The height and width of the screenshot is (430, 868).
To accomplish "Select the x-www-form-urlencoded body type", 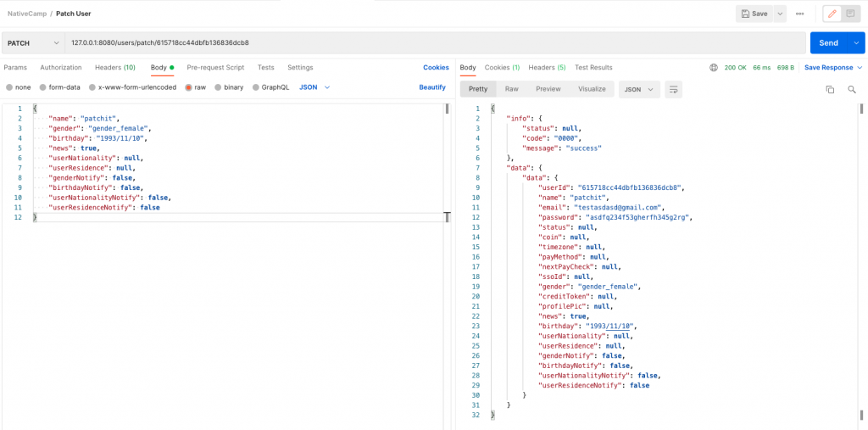I will pos(132,87).
